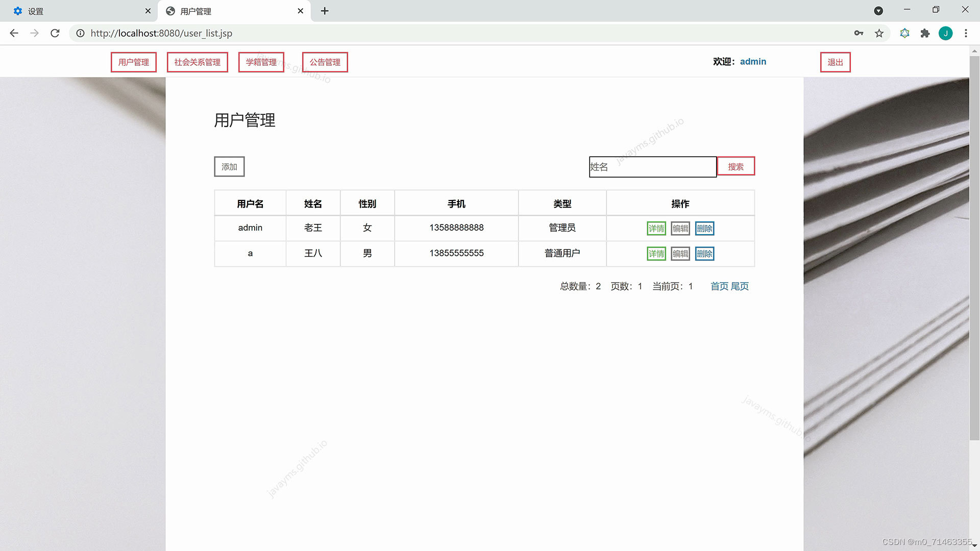Open 社会关系管理 in the navigation bar
The width and height of the screenshot is (980, 551).
[198, 62]
